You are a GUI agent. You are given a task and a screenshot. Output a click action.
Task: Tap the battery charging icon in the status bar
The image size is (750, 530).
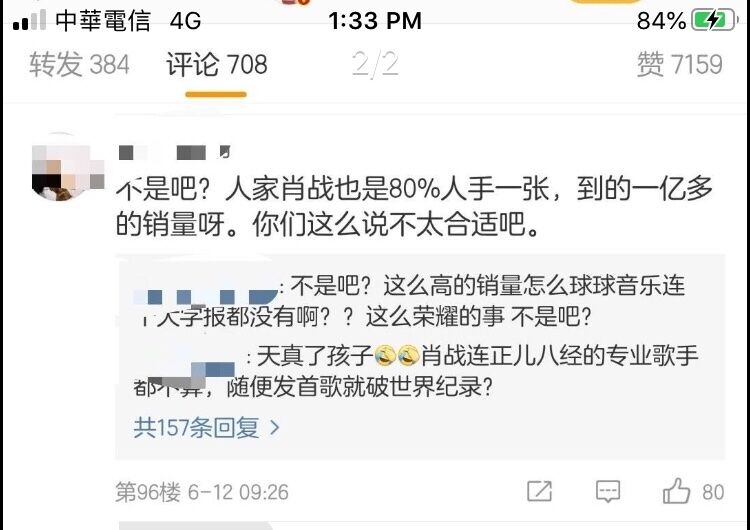pyautogui.click(x=713, y=21)
